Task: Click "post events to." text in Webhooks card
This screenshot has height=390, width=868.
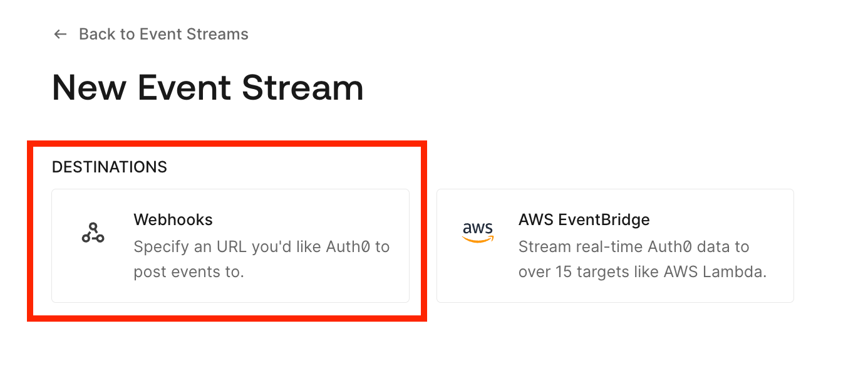Action: click(x=189, y=273)
